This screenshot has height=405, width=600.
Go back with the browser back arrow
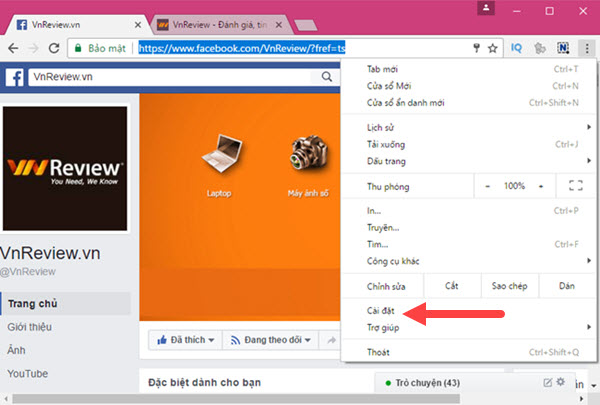pyautogui.click(x=13, y=48)
